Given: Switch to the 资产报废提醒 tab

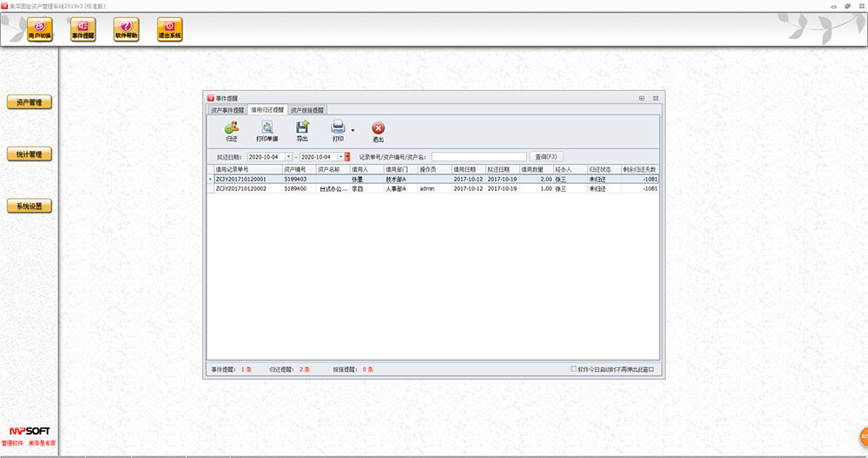Looking at the screenshot, I should click(307, 110).
